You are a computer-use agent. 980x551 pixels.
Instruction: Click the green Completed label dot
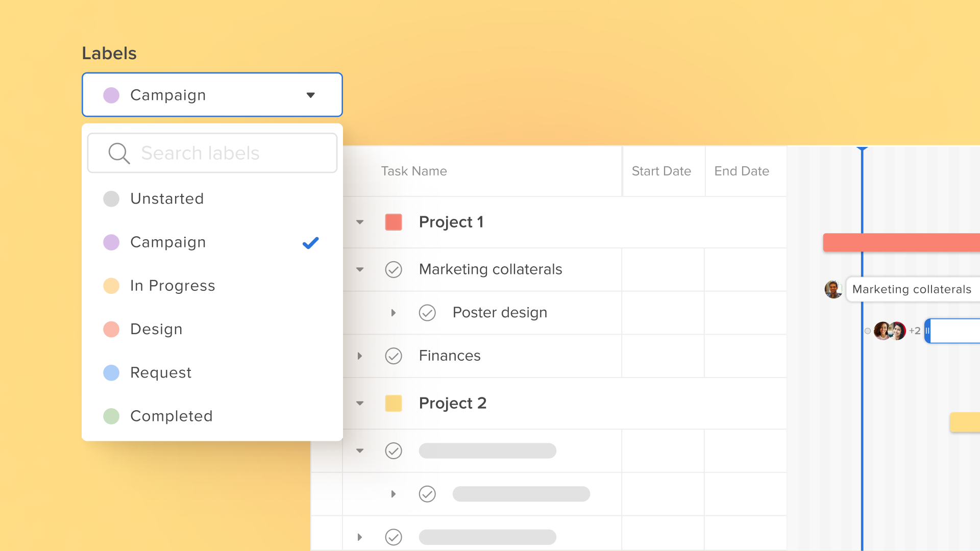tap(111, 416)
